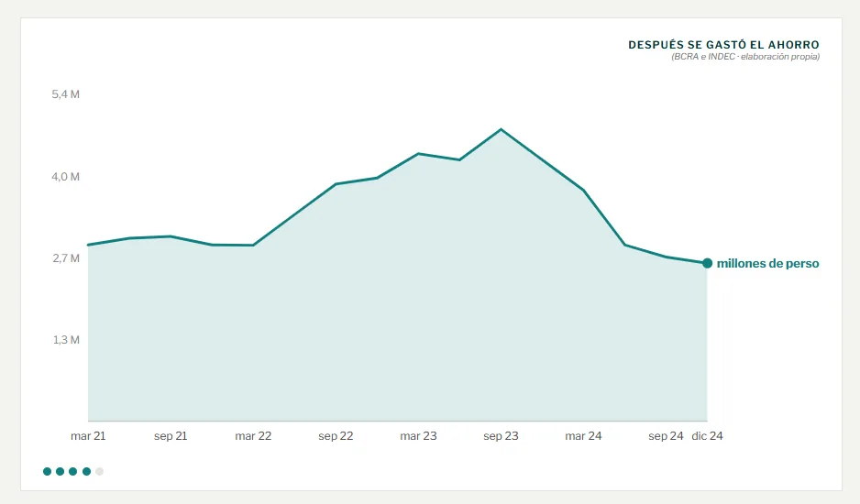Click the 'mar 23' axis label
Screen dimensions: 860x504
coord(418,436)
